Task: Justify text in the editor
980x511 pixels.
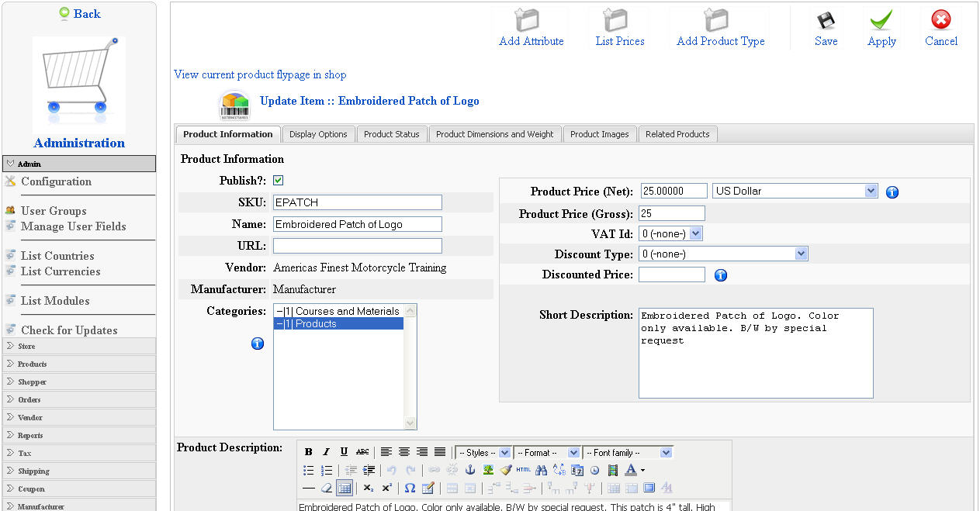Action: pos(440,452)
